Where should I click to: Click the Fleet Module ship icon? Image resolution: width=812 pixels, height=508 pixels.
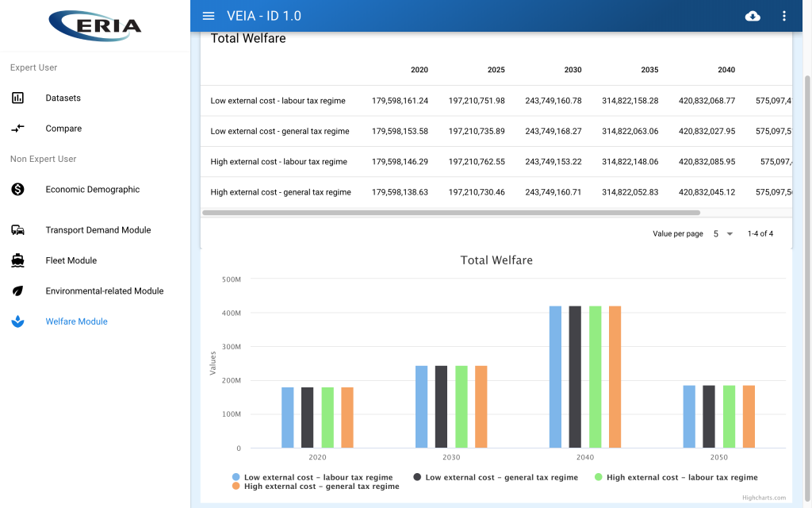pos(17,260)
